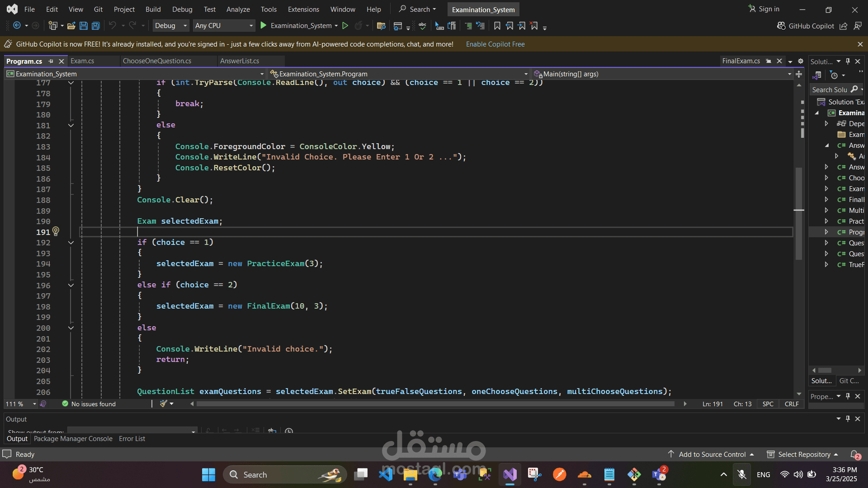This screenshot has height=488, width=868.
Task: Open the Package Manager Console tab
Action: click(x=73, y=439)
